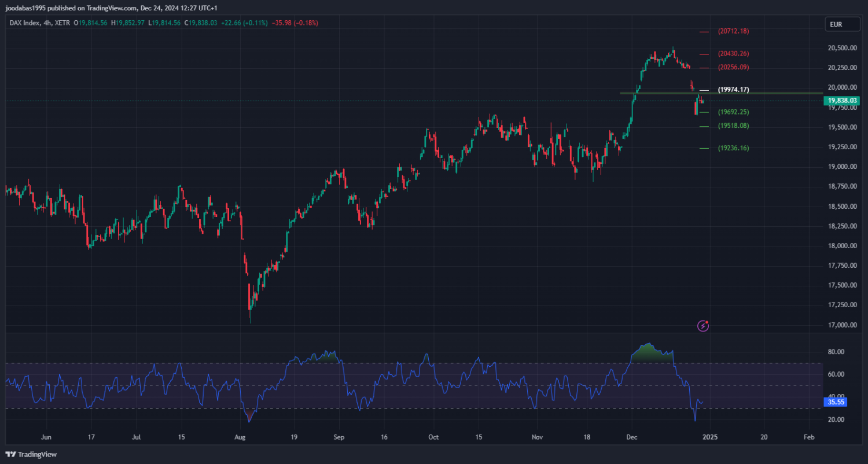Click the 2025 label on the time axis
Screen dimensions: 868x464
coord(710,437)
